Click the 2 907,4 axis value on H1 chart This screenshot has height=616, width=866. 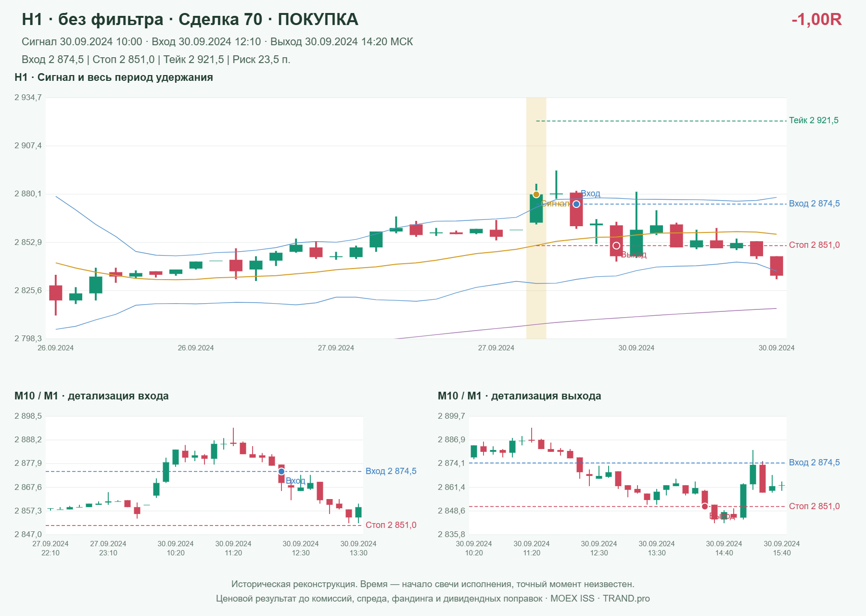[28, 145]
